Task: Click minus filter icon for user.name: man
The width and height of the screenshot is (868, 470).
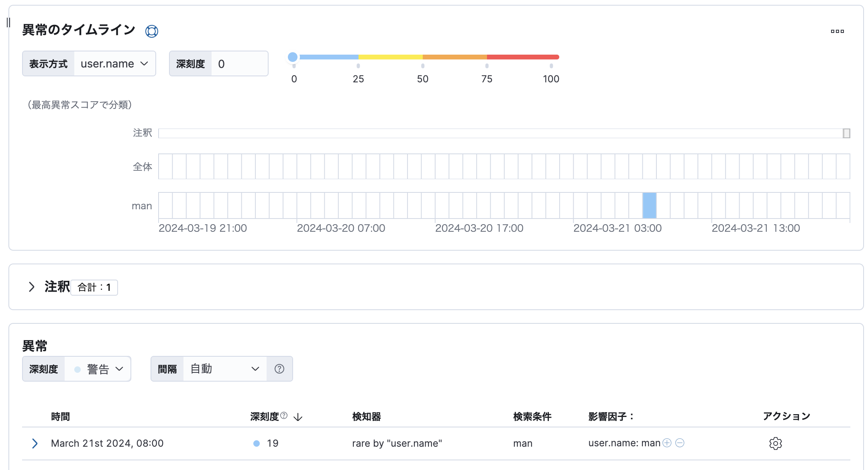Action: tap(680, 443)
